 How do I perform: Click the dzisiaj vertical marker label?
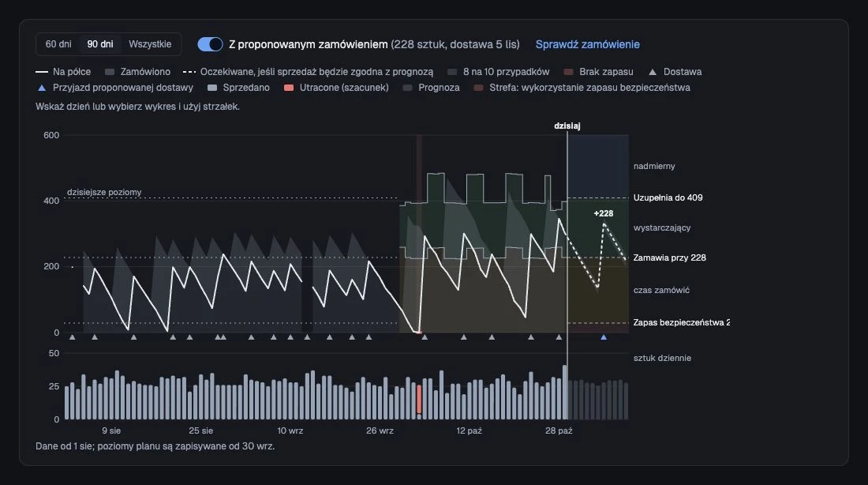(567, 126)
